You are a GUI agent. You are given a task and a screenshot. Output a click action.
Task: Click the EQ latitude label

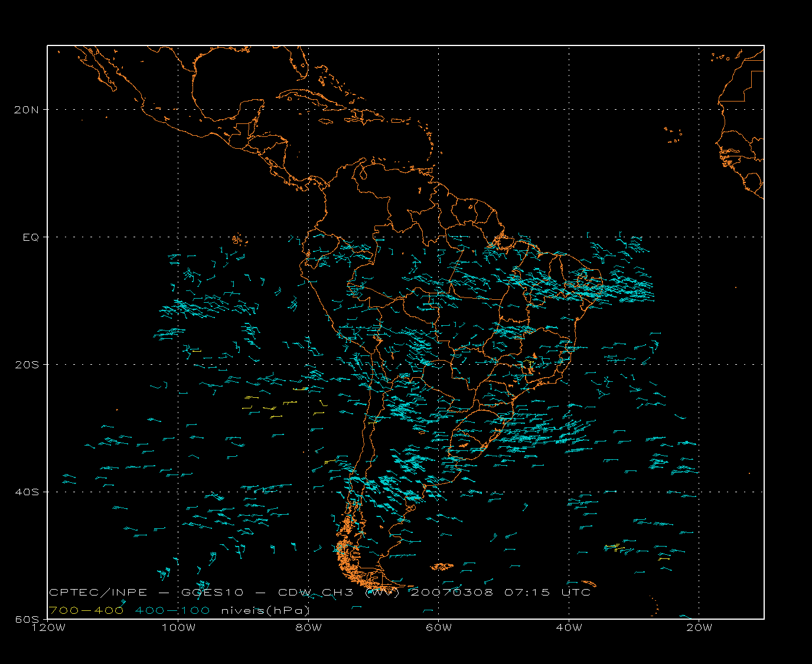(31, 237)
